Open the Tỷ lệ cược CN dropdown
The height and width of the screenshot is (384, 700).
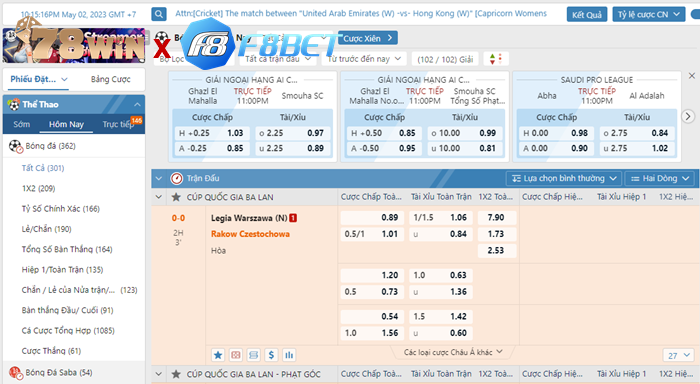pyautogui.click(x=649, y=14)
